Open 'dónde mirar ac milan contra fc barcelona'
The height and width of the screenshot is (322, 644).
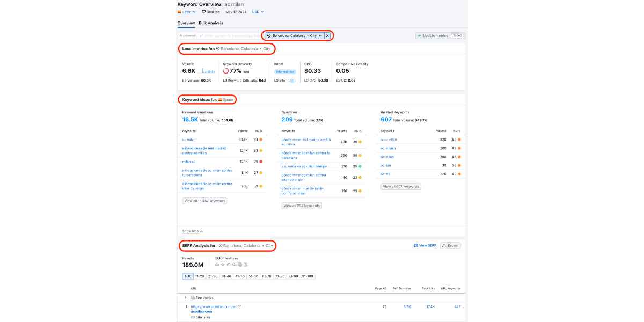coord(306,155)
